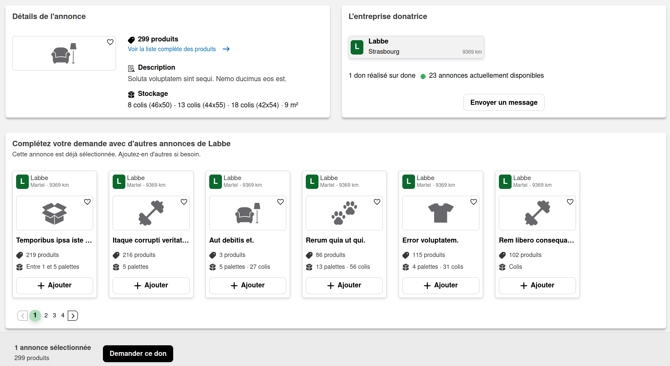Click the text 4 palettes - 31 colis
This screenshot has width=670, height=366.
pyautogui.click(x=438, y=267)
